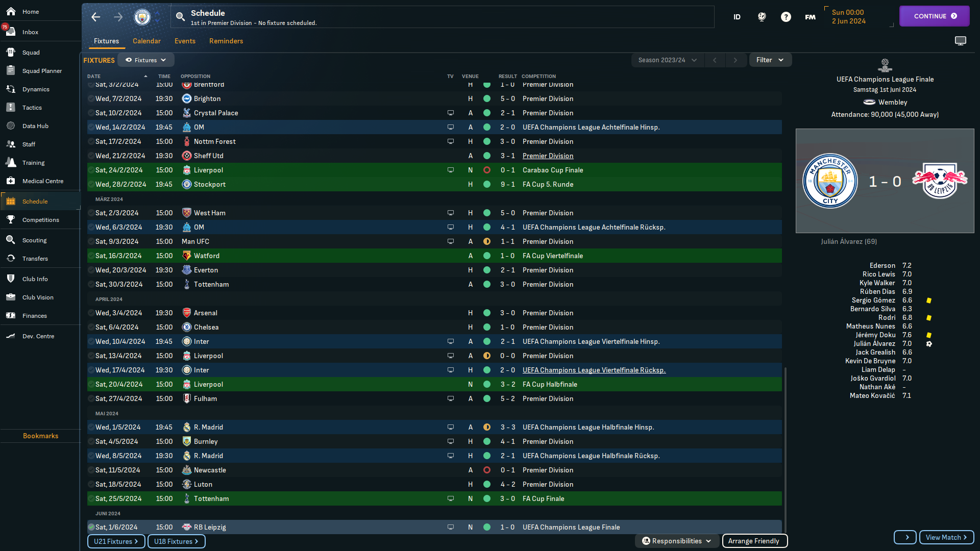The image size is (980, 551).
Task: Open the search magnifier icon
Action: coord(180,17)
